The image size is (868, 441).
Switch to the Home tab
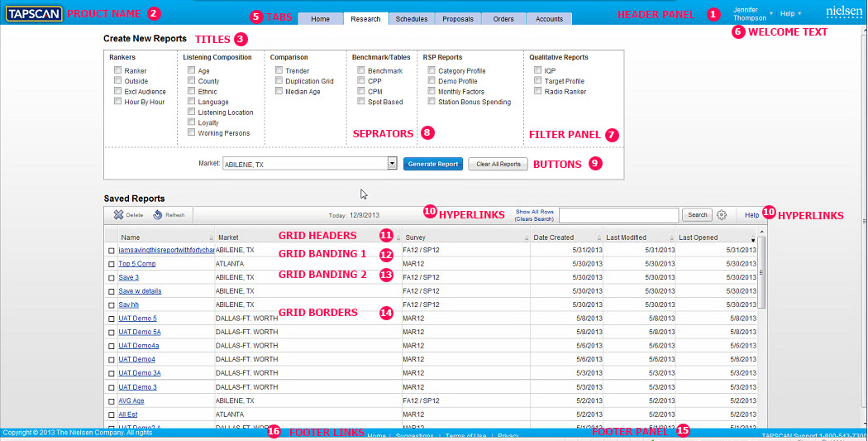pos(321,19)
